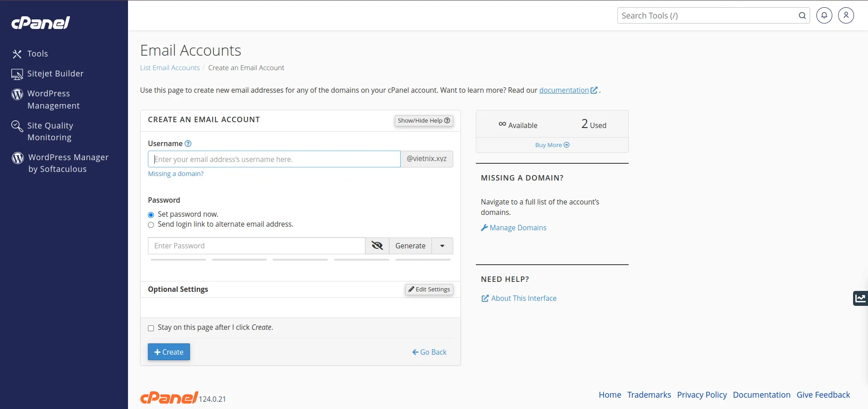Click the infinity Available text
The image size is (868, 409).
click(518, 125)
